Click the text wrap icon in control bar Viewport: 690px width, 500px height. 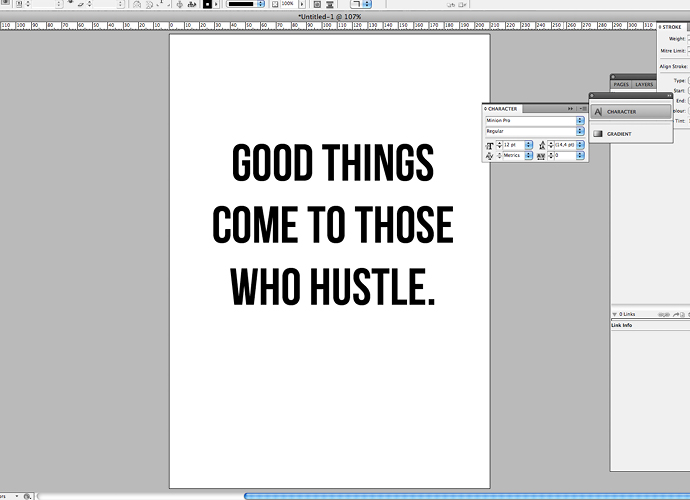[317, 4]
